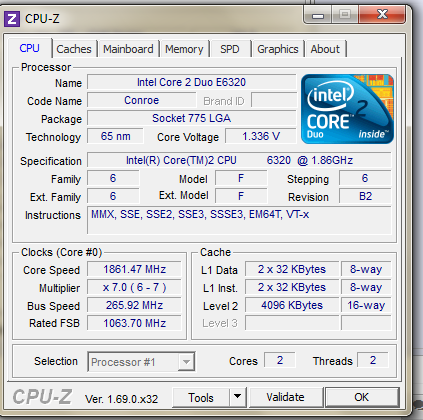The height and width of the screenshot is (420, 423).
Task: Click the Level 2 '16-way' value
Action: click(366, 305)
